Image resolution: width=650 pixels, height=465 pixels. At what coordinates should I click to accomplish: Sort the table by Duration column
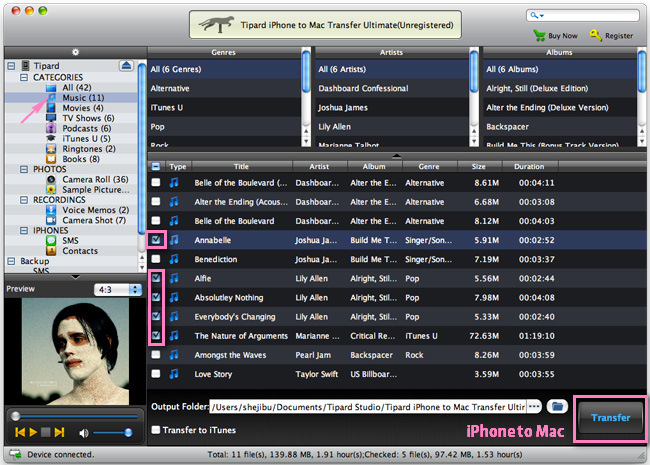pos(530,167)
